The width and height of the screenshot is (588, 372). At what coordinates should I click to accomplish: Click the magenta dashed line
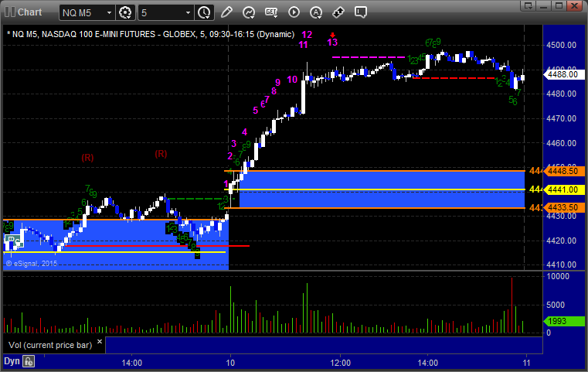pyautogui.click(x=369, y=57)
